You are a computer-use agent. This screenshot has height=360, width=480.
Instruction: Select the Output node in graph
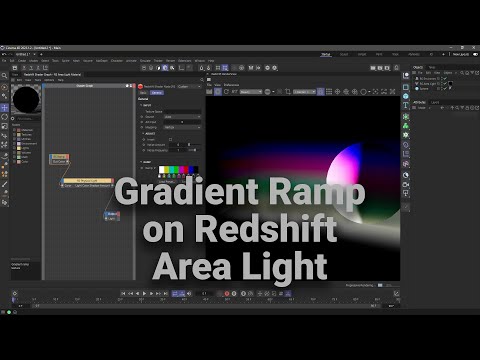(112, 216)
